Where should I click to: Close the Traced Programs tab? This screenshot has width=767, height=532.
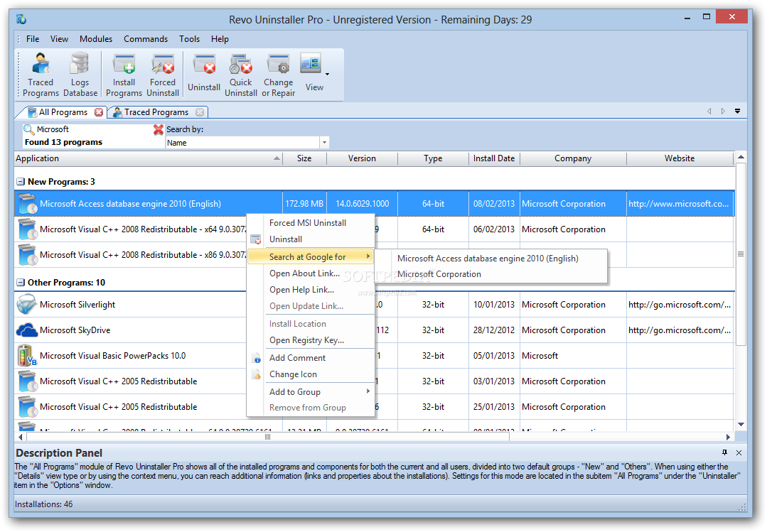(x=200, y=112)
